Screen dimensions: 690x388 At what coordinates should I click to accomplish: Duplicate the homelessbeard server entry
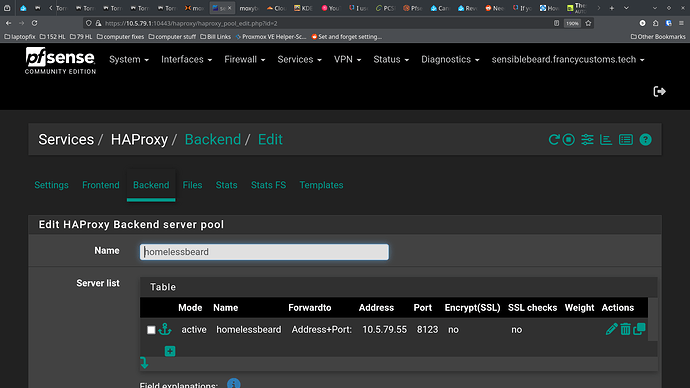click(x=639, y=329)
